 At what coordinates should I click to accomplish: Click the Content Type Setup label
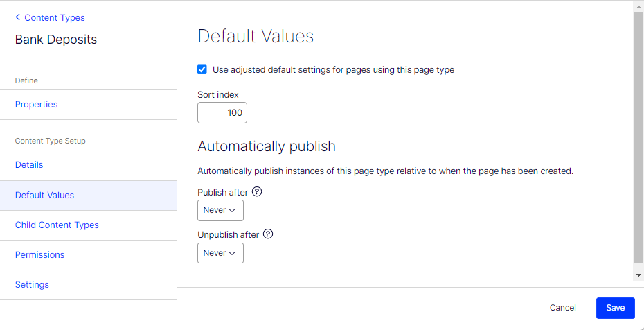pos(50,141)
